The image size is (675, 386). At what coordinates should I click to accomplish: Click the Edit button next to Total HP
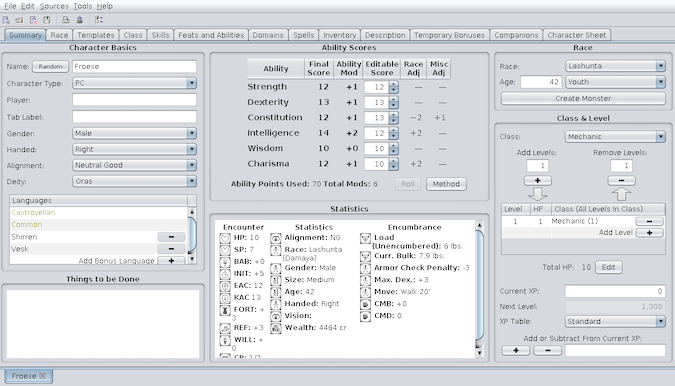(x=608, y=267)
